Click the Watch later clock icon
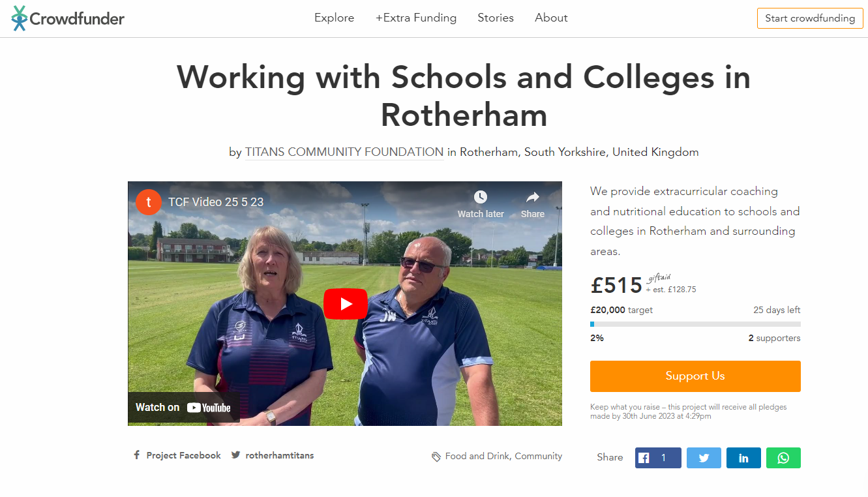The image size is (868, 497). 481,197
